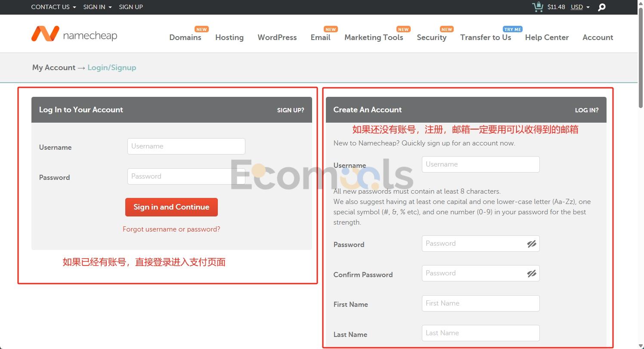The width and height of the screenshot is (644, 349).
Task: Open the USD currency dropdown
Action: click(580, 7)
